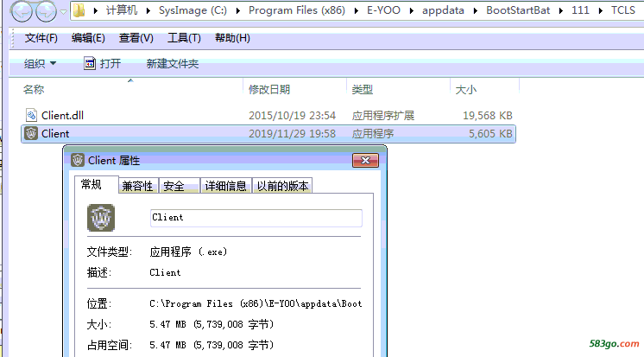644x357 pixels.
Task: Open the 编辑(E) menu
Action: pos(88,38)
